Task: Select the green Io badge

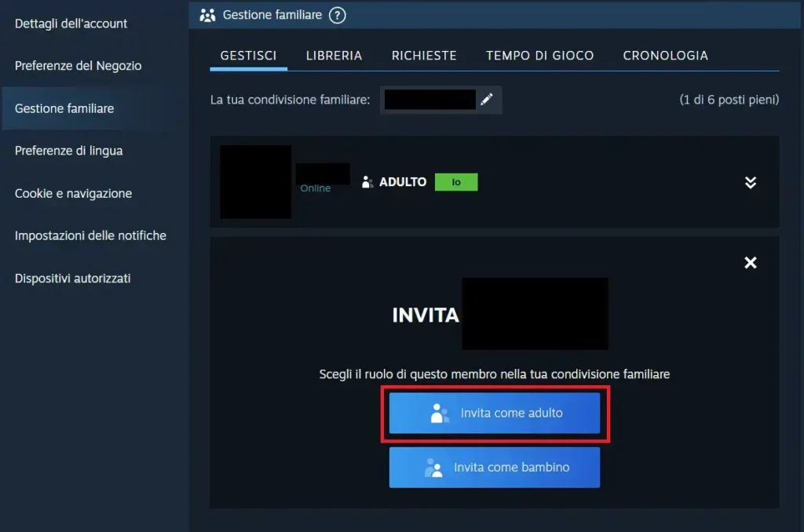Action: [456, 181]
